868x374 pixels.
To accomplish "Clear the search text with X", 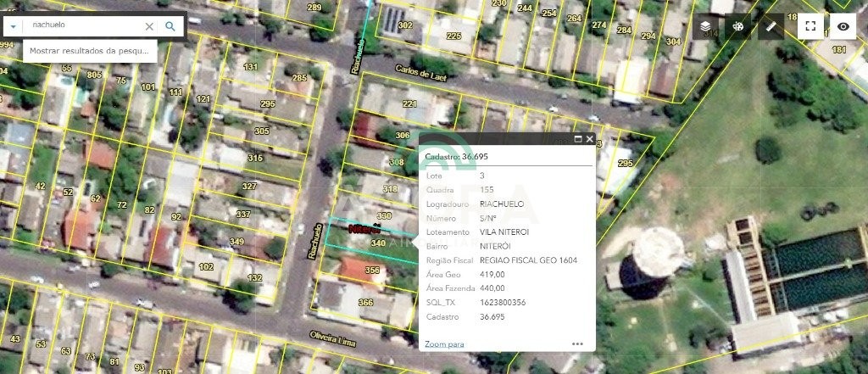I will click(149, 26).
